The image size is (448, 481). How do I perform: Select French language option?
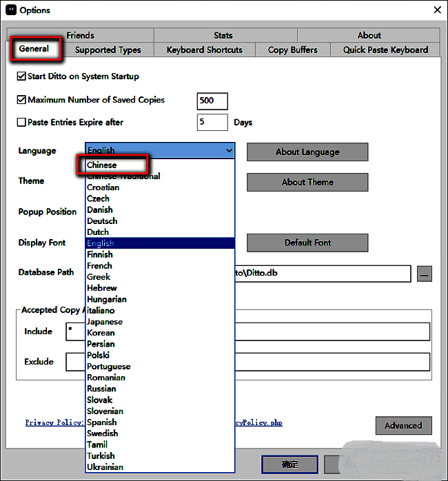(99, 265)
